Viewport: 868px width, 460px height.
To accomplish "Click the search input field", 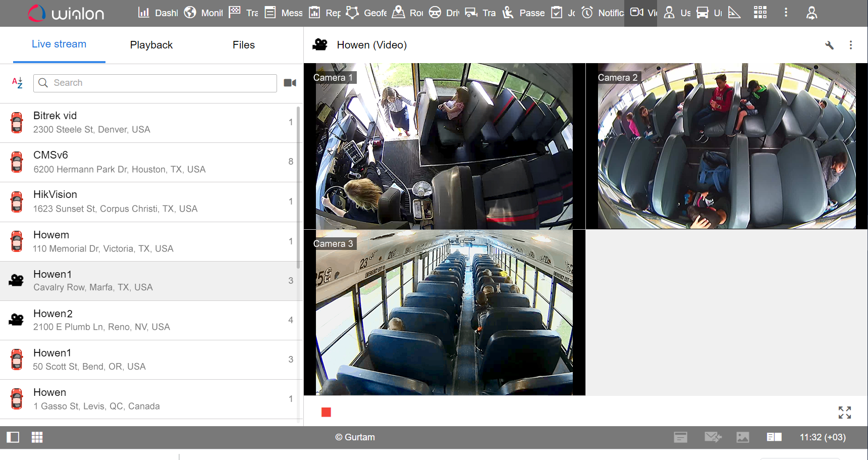I will pos(151,83).
